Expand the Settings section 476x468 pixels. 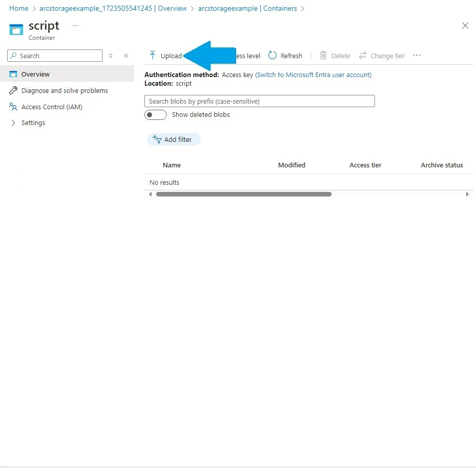(13, 122)
